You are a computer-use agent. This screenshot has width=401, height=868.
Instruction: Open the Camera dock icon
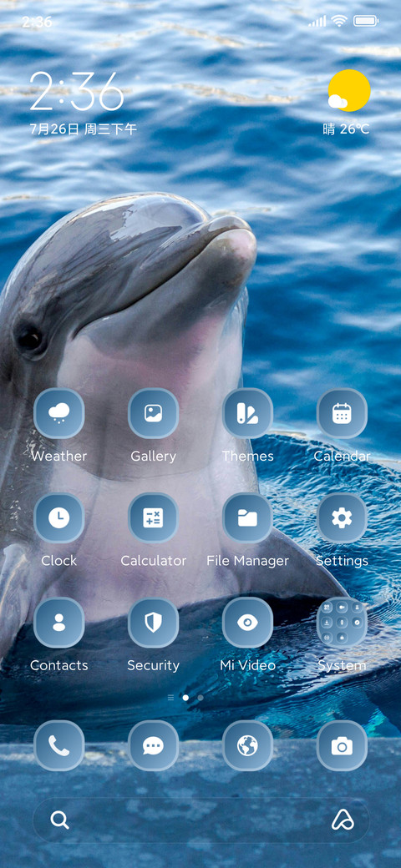coord(342,745)
